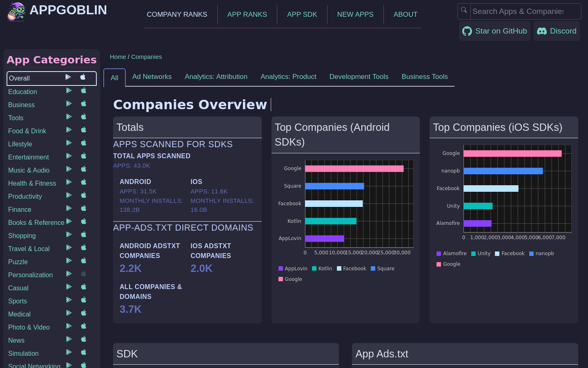Click the AppGoblin goblin logo icon

16,11
